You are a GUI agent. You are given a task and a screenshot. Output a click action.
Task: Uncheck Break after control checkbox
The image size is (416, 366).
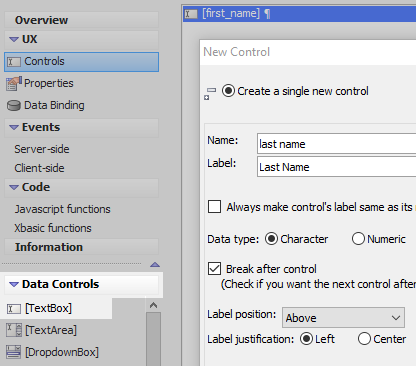pyautogui.click(x=214, y=268)
